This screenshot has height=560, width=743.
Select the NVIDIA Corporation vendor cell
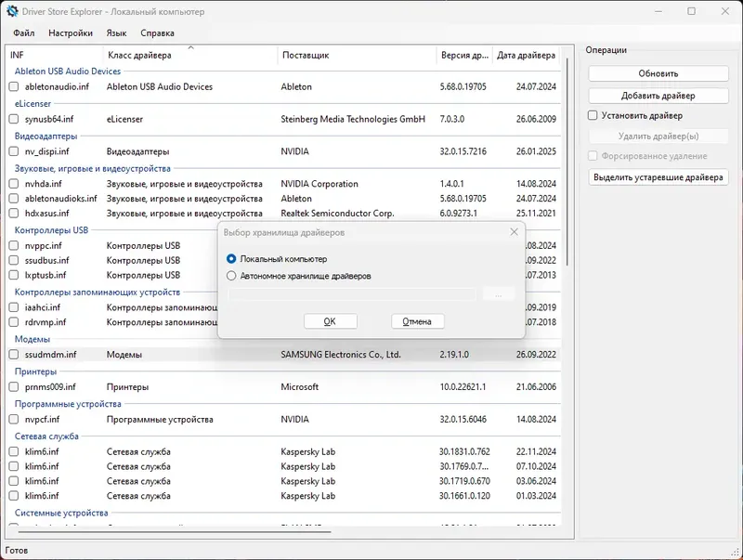(319, 184)
